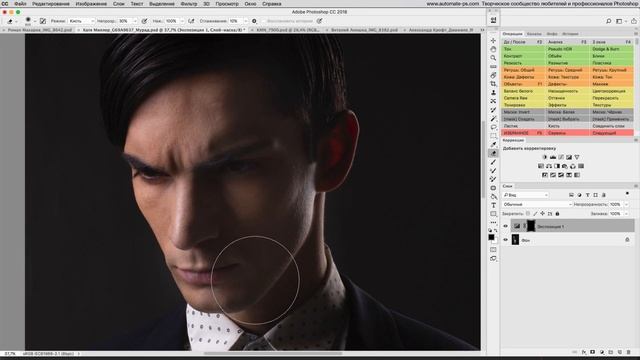Toggle layer filtering on/off switch
This screenshot has height=360, width=640.
[x=627, y=193]
